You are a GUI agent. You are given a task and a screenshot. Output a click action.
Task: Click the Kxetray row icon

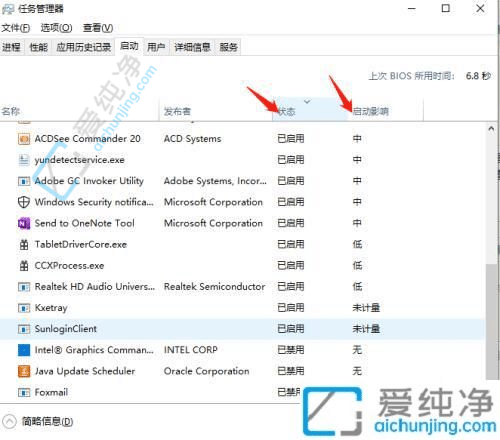[24, 308]
